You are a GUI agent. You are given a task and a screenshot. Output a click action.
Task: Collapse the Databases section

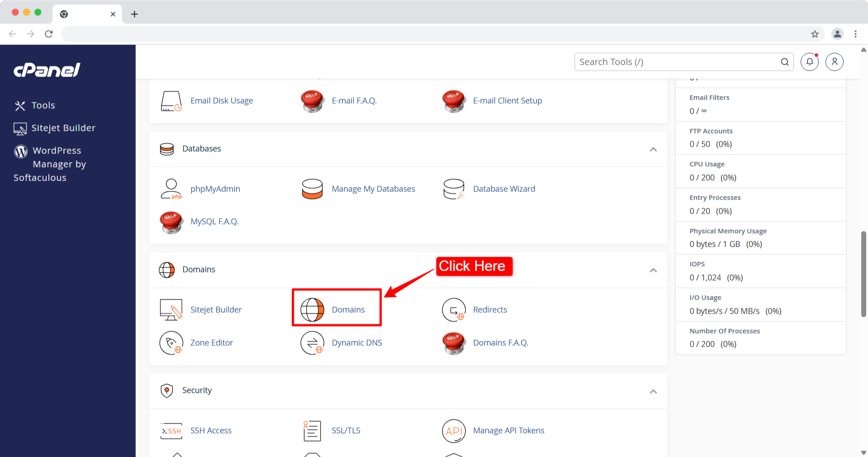tap(653, 149)
